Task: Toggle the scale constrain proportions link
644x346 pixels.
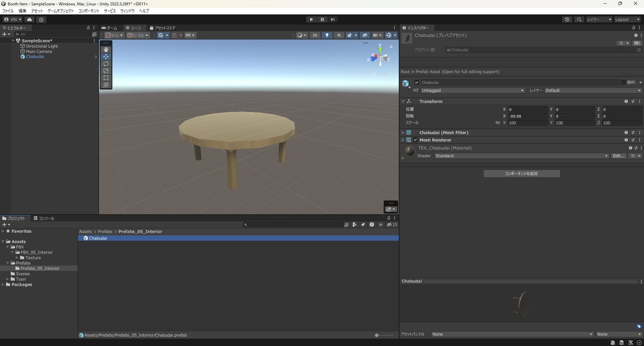Action: (x=497, y=123)
